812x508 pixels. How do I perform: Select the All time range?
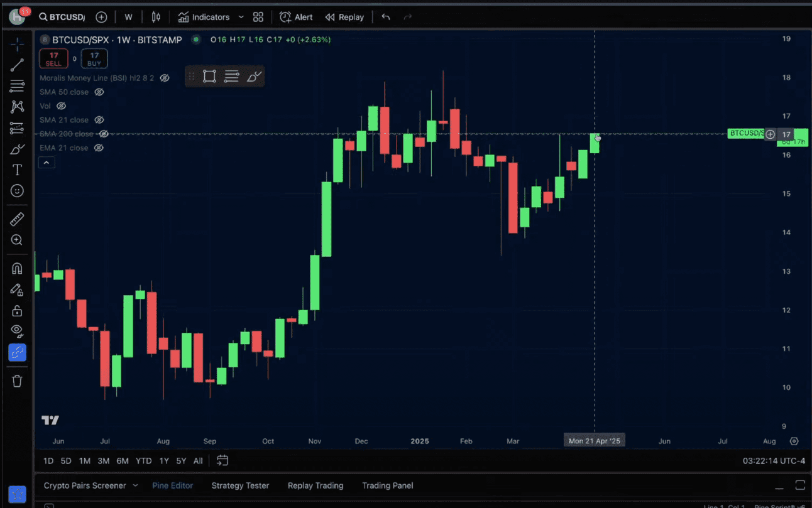(198, 461)
